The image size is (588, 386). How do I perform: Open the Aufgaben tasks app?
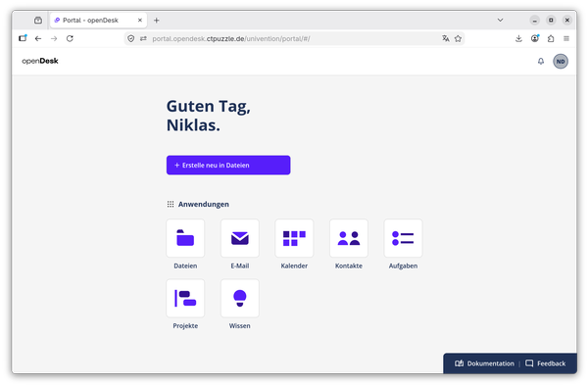coord(403,238)
